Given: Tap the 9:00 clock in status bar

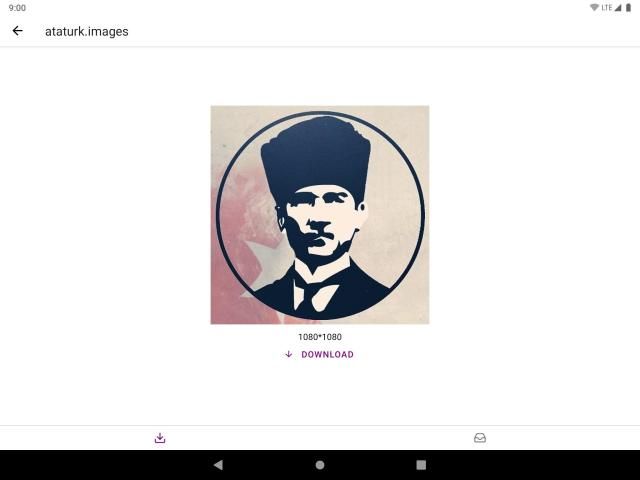Looking at the screenshot, I should click(x=17, y=8).
